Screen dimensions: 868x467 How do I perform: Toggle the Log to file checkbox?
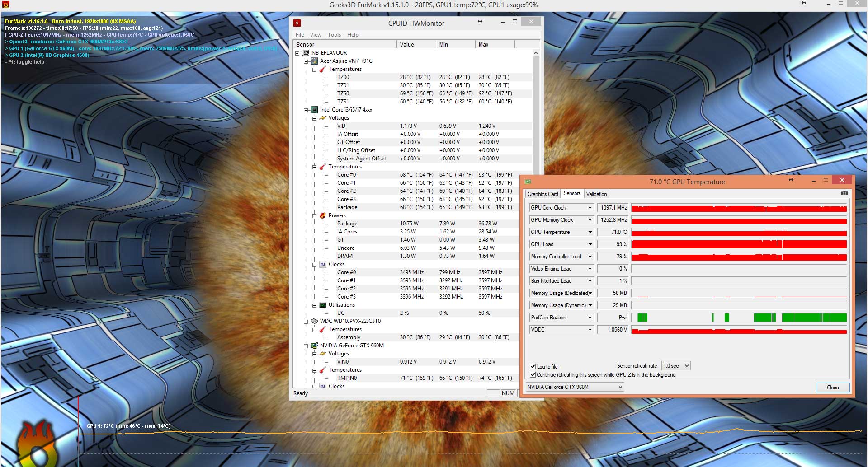pos(533,367)
